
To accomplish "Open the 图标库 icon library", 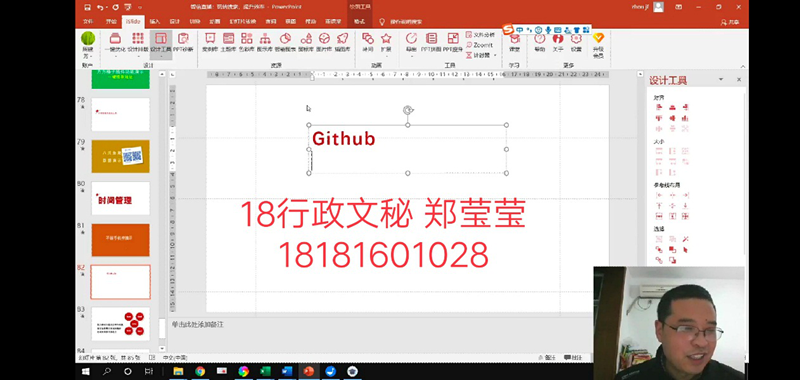I will pos(306,42).
